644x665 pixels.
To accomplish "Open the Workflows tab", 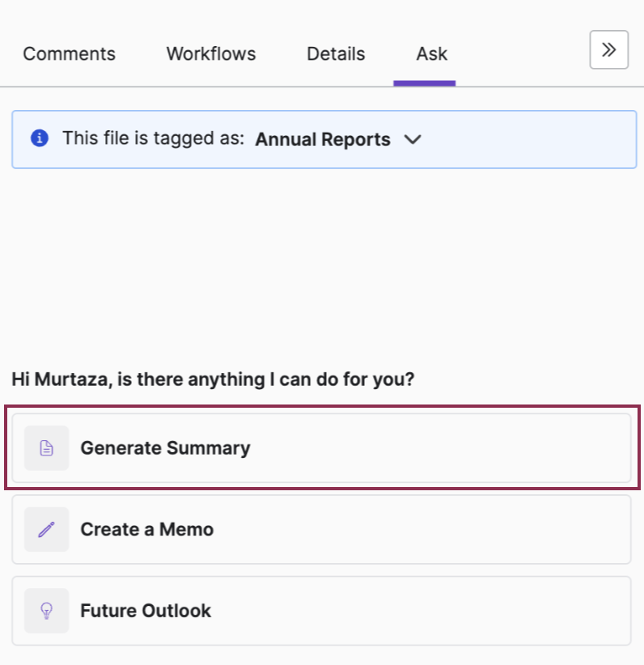I will (x=210, y=53).
